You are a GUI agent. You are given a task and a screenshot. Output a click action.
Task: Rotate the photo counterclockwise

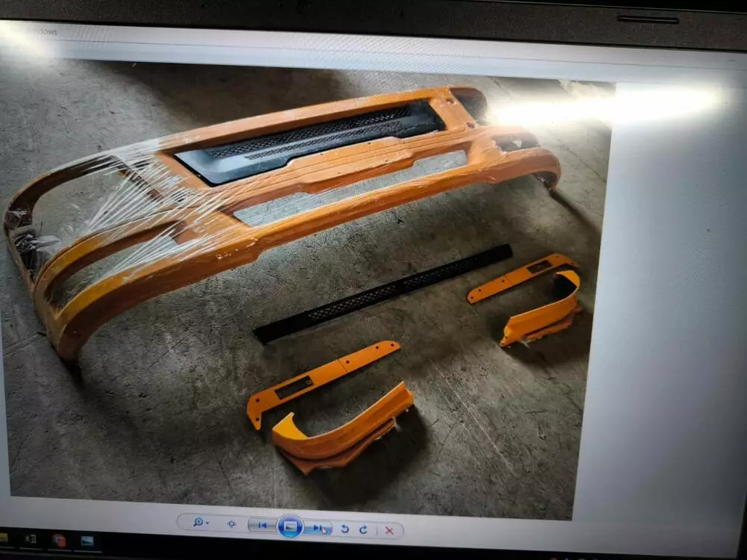click(344, 529)
